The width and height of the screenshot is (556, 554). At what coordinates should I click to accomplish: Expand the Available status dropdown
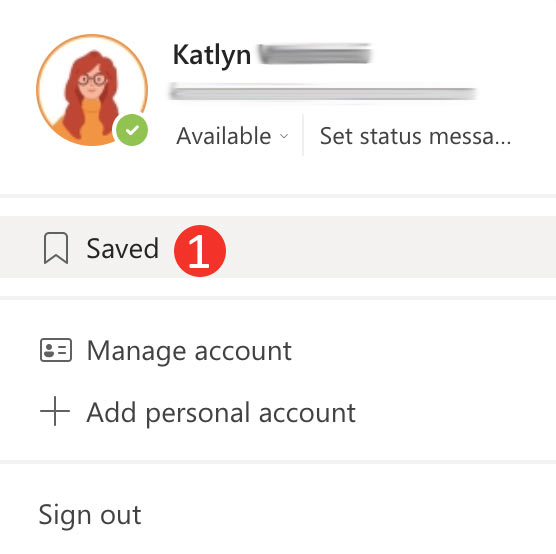click(x=233, y=136)
